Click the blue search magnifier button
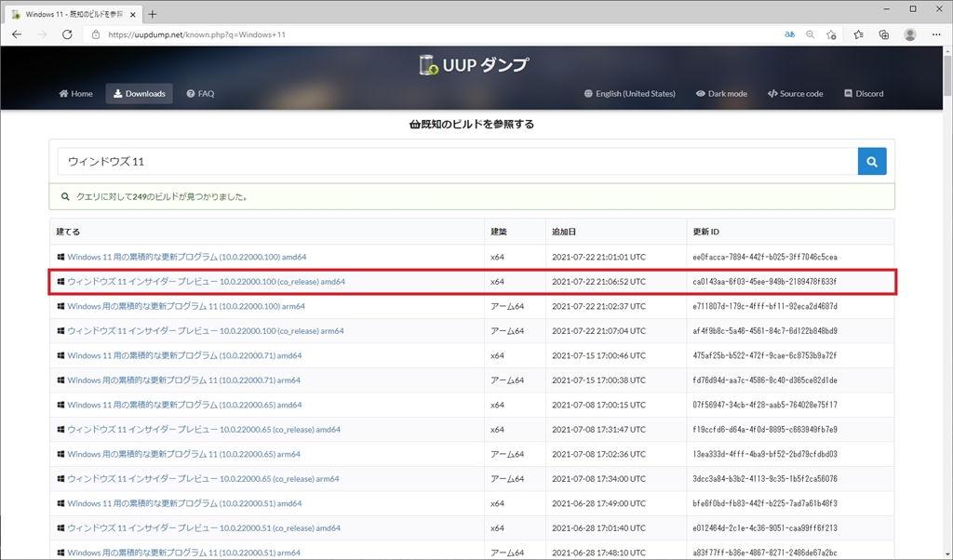Screen dimensions: 953x560 coord(871,162)
